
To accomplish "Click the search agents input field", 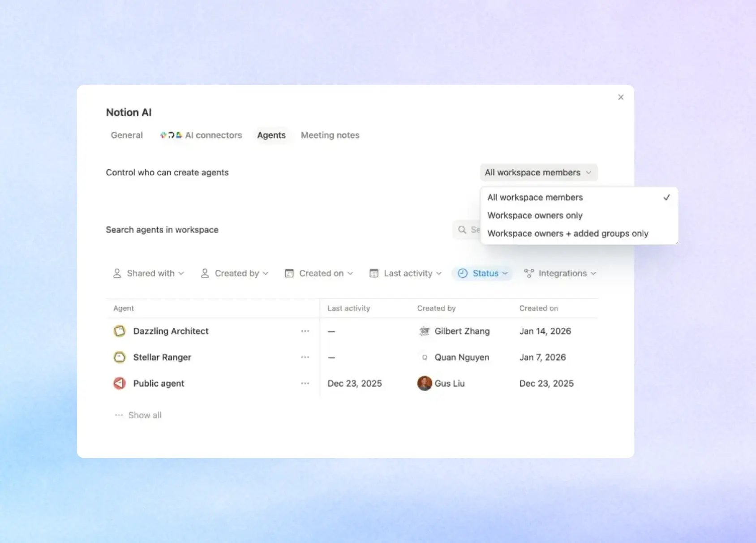I will coord(467,230).
